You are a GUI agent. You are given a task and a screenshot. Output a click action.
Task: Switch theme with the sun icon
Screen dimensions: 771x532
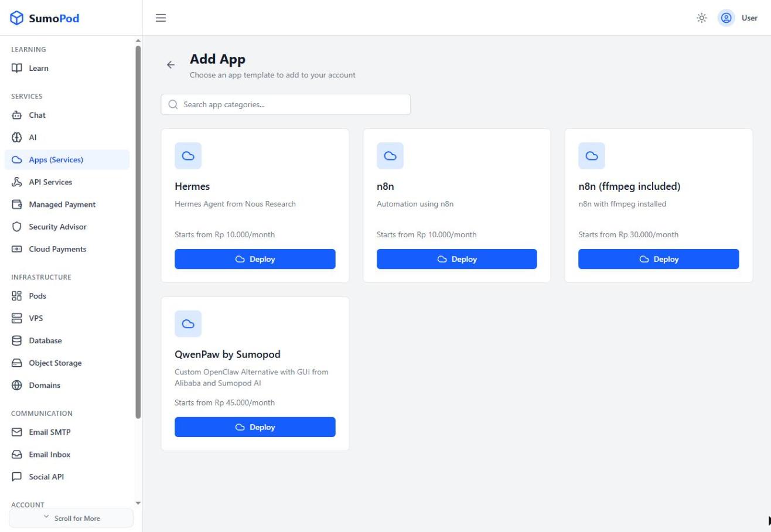coord(701,18)
